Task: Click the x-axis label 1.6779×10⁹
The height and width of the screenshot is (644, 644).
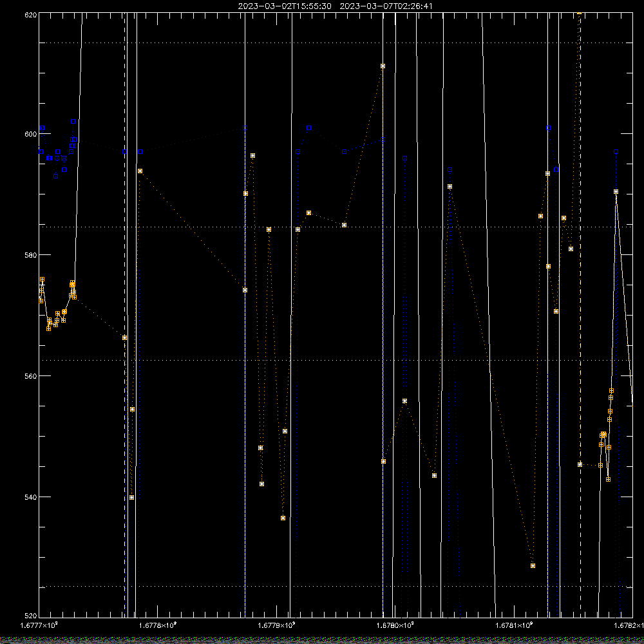Action: click(277, 625)
